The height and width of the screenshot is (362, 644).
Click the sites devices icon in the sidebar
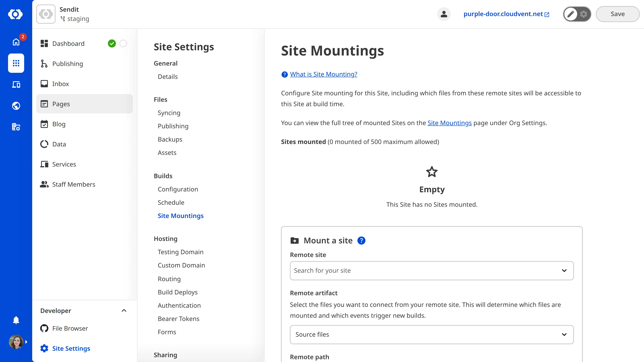click(16, 84)
